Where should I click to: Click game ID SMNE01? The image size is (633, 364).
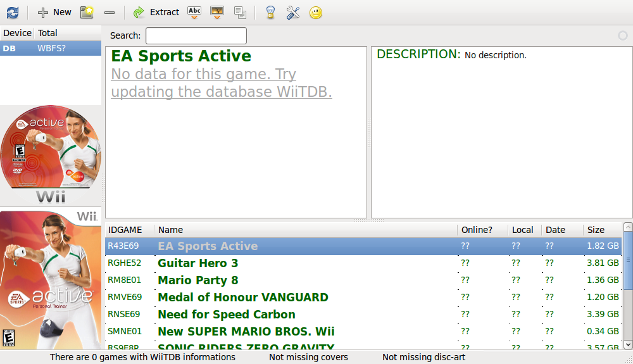pyautogui.click(x=125, y=331)
